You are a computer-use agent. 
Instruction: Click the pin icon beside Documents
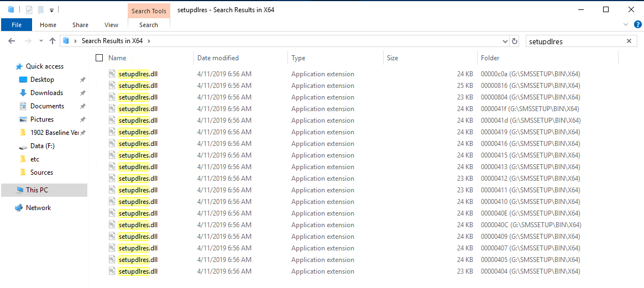pyautogui.click(x=82, y=106)
